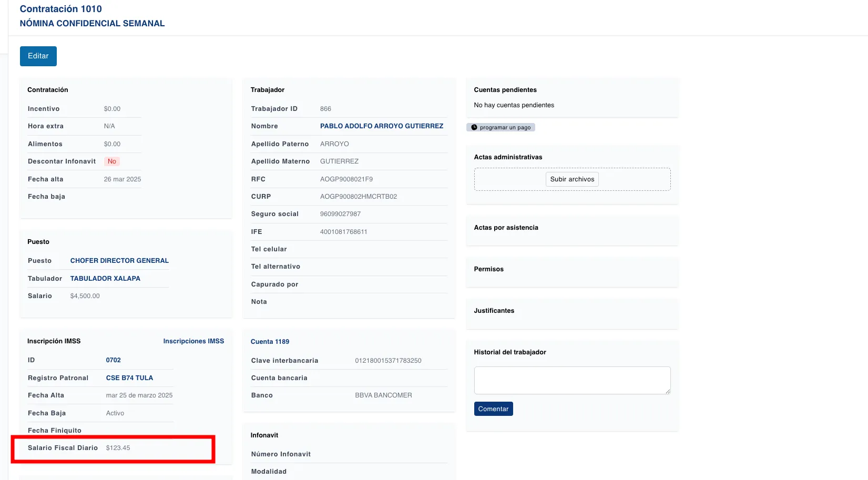Submit with the Comentar button
Viewport: 868px width, 480px height.
click(x=493, y=409)
